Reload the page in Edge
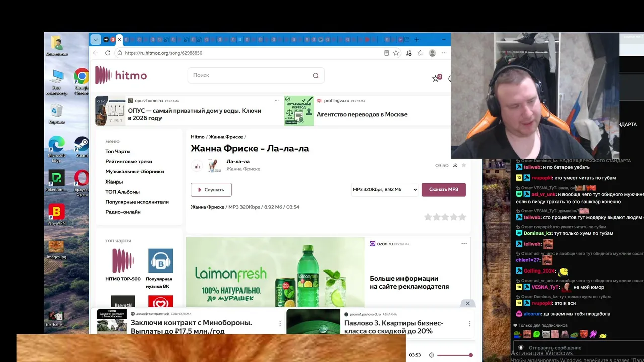Viewport: 644px width, 362px height. tap(107, 53)
